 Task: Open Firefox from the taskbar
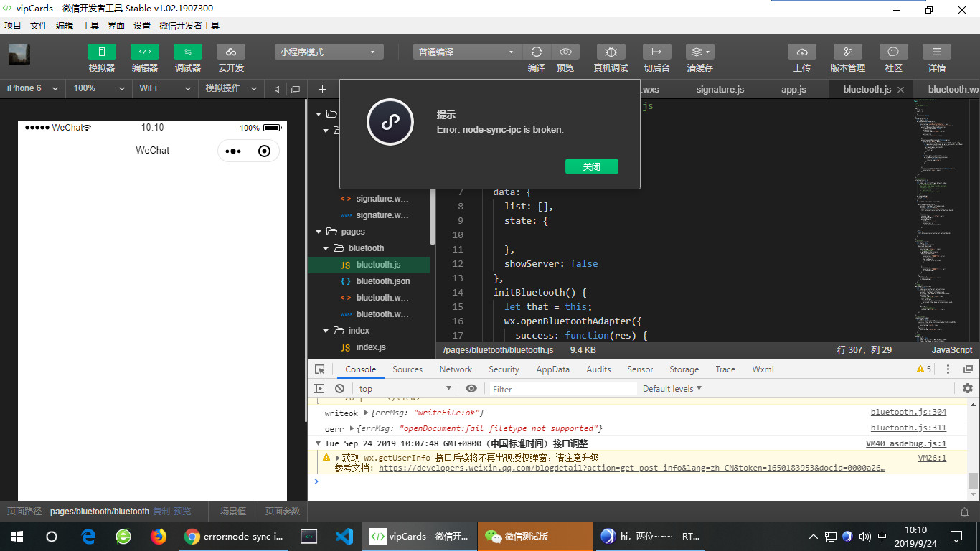pyautogui.click(x=159, y=536)
